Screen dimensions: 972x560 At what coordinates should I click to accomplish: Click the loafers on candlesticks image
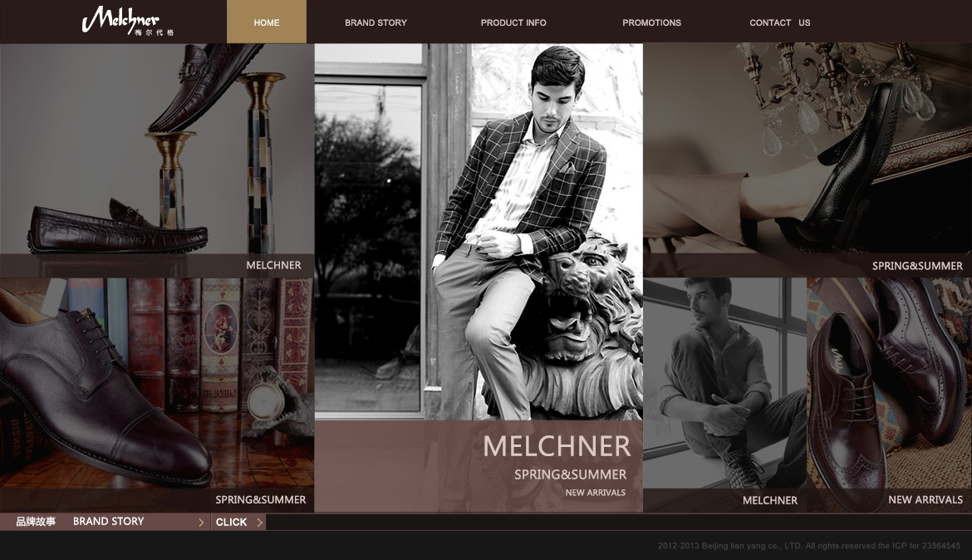[x=157, y=150]
